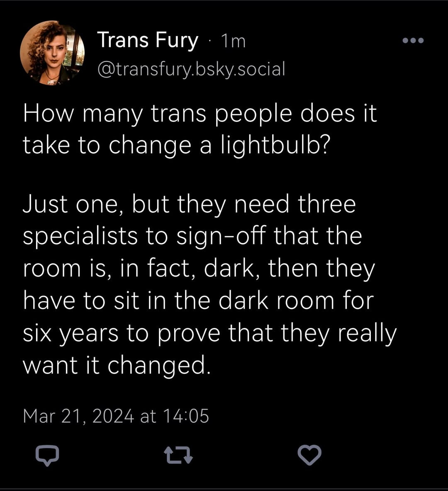Click the Trans Fury display name
The image size is (448, 491).
coord(148,40)
